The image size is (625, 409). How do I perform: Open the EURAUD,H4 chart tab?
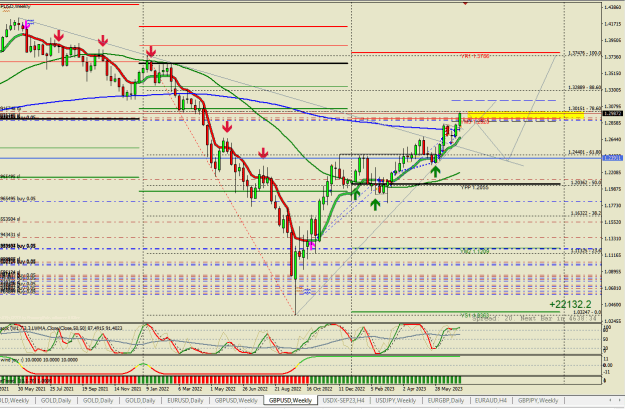click(491, 400)
